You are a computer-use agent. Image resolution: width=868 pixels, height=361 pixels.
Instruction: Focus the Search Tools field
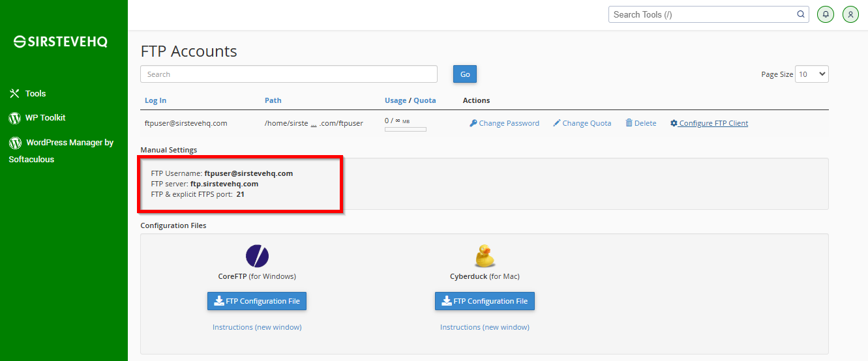coord(709,14)
